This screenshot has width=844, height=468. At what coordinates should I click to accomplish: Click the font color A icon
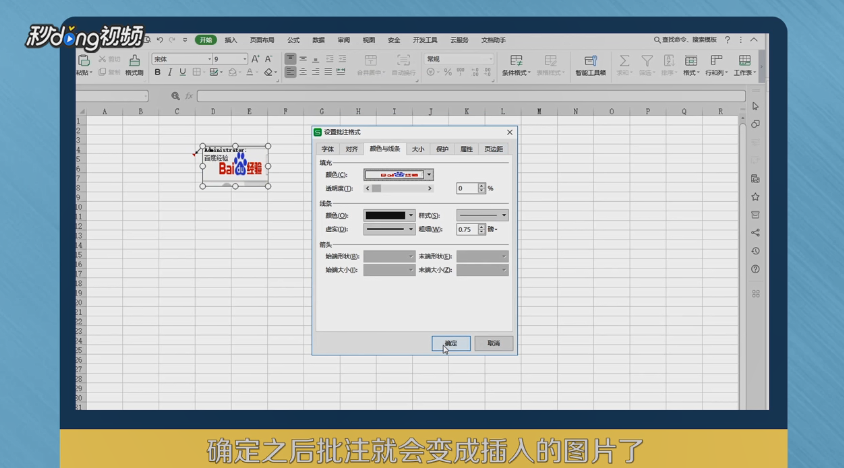coord(249,72)
